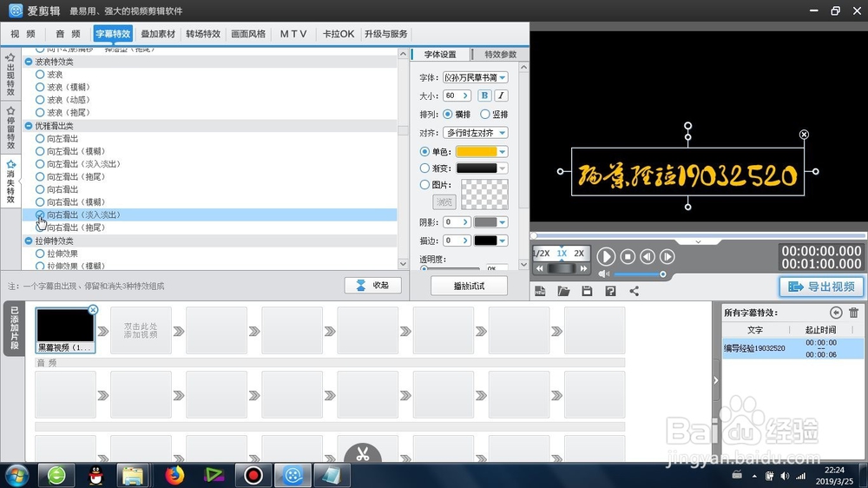868x488 pixels.
Task: Select the 编导经验19032520 subtitle row
Action: 792,348
